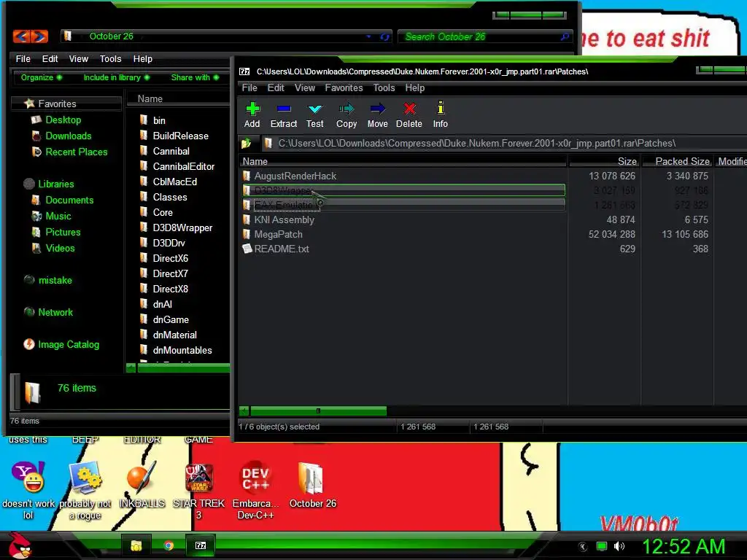The width and height of the screenshot is (747, 560).
Task: Click the volume speaker tray icon
Action: (619, 546)
